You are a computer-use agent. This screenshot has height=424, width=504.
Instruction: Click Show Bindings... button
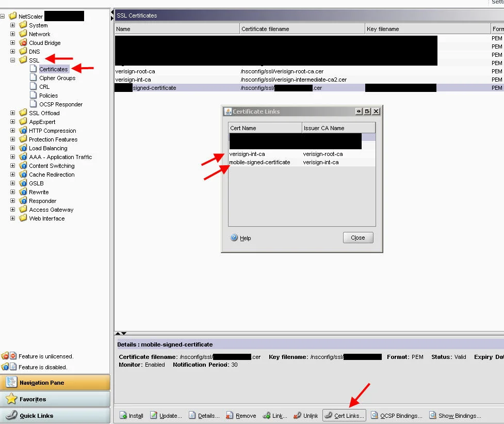(455, 415)
